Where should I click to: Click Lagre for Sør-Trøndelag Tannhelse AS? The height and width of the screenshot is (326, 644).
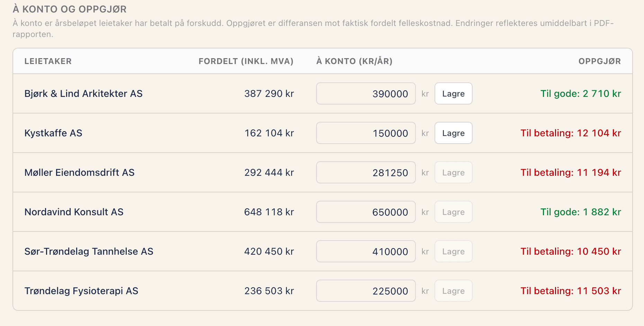(453, 251)
